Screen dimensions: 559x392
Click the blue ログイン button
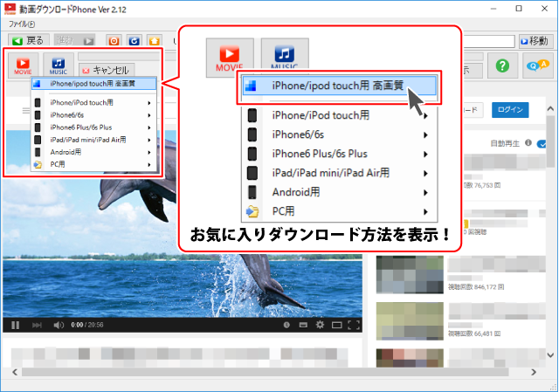point(510,110)
